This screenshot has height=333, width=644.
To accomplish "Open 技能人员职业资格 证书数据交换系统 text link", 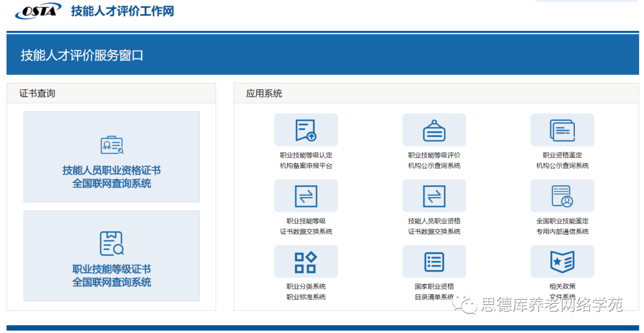I will (434, 226).
